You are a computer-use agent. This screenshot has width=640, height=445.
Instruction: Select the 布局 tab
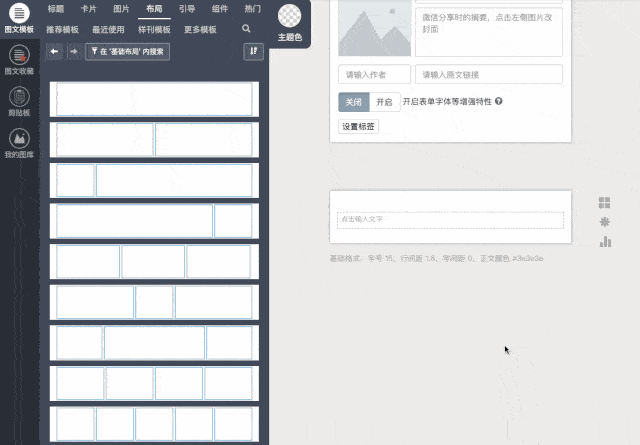[154, 9]
